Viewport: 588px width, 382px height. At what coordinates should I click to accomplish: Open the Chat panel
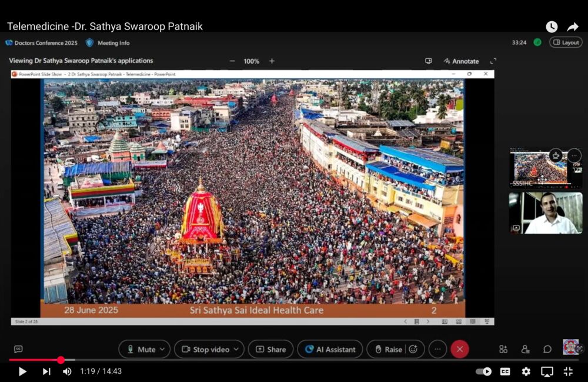(547, 350)
